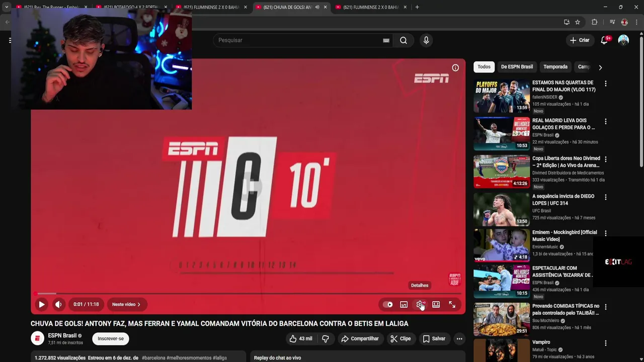644x362 pixels.
Task: Click the #barcelona hashtag
Action: (153, 358)
